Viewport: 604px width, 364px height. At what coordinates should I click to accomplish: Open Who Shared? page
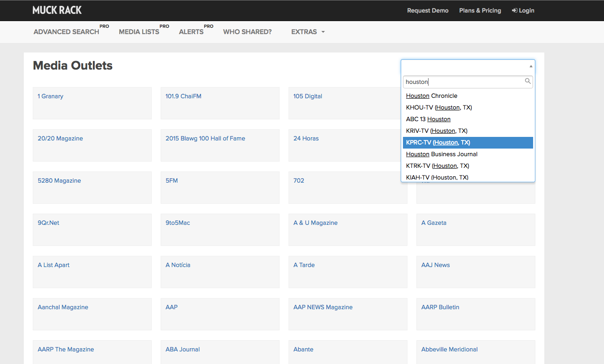[247, 32]
